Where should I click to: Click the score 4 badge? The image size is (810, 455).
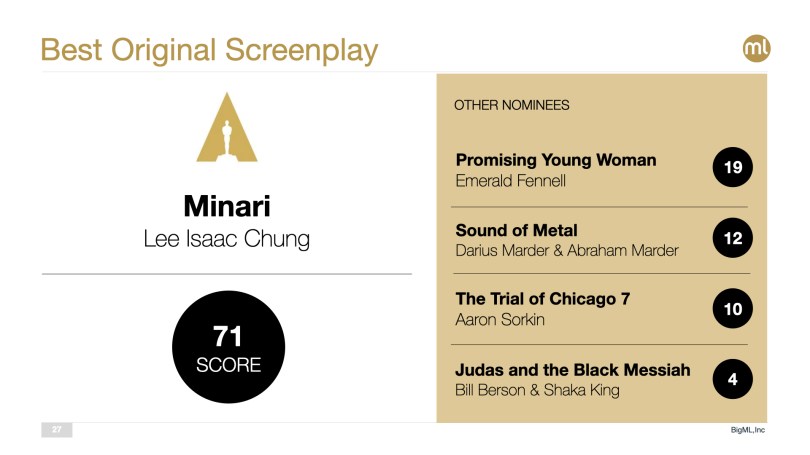732,379
